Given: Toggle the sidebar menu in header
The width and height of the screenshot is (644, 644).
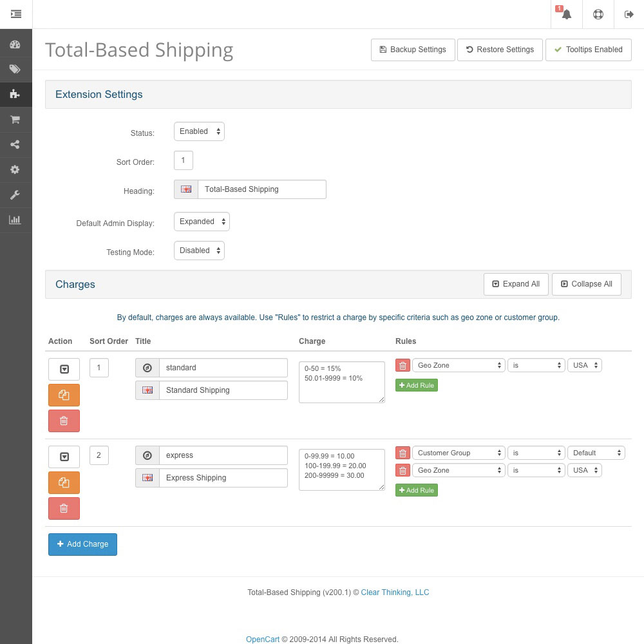Looking at the screenshot, I should 16,14.
